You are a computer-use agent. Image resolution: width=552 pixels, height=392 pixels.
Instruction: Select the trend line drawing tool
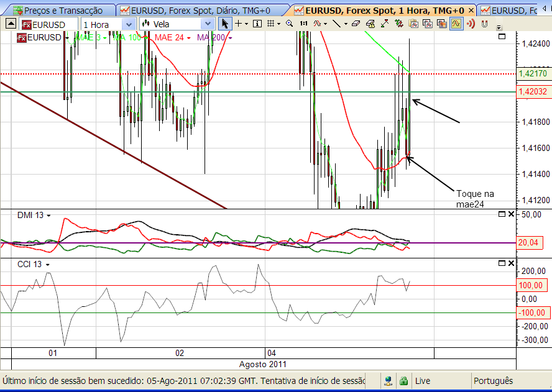[337, 24]
